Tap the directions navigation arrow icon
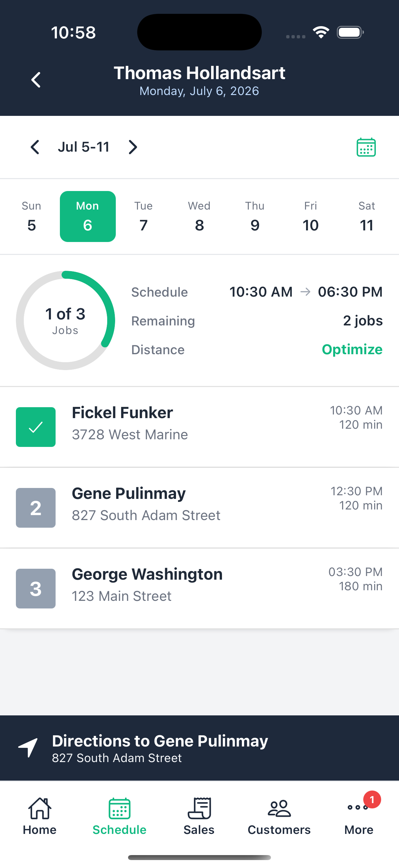This screenshot has width=399, height=868. point(28,748)
